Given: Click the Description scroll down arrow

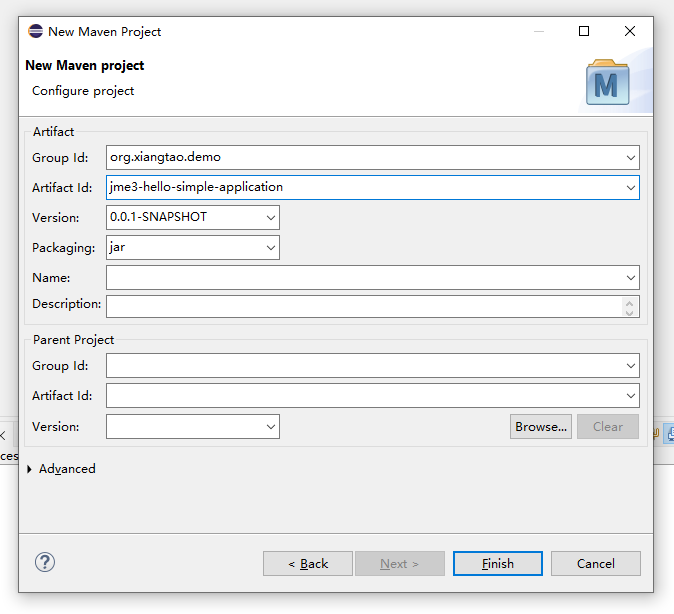Looking at the screenshot, I should [x=630, y=312].
